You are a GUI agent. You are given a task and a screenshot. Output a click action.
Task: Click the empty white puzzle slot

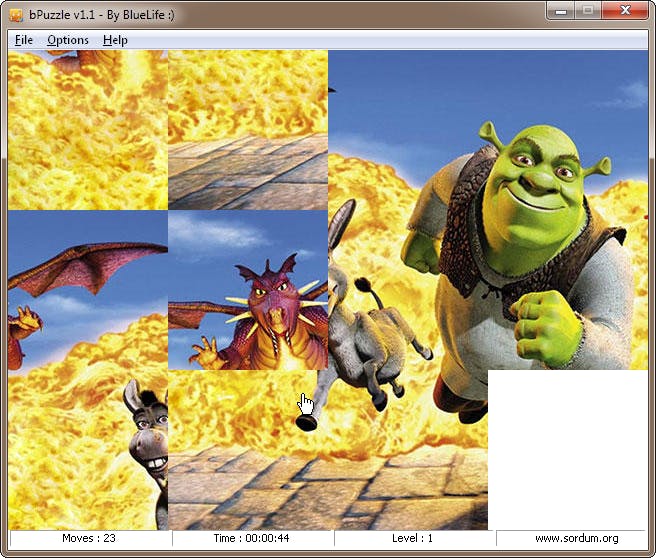[567, 450]
